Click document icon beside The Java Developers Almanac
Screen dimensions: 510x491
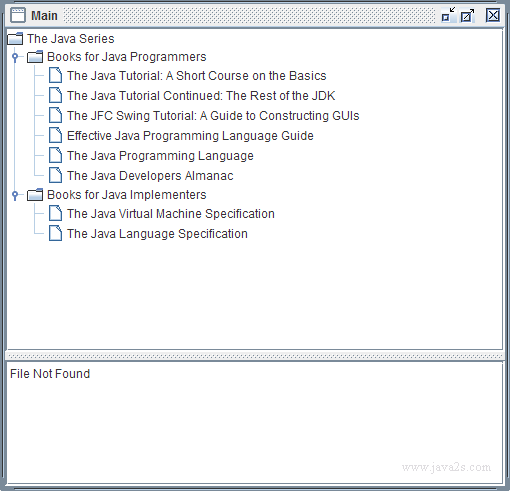(55, 175)
